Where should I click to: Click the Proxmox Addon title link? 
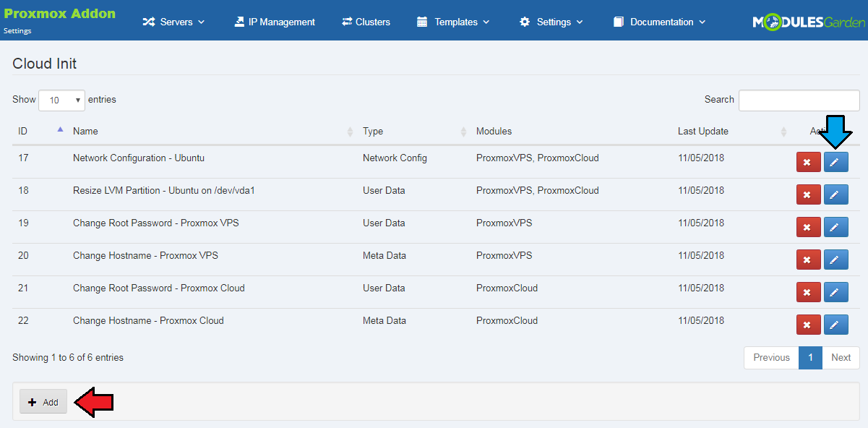(59, 14)
